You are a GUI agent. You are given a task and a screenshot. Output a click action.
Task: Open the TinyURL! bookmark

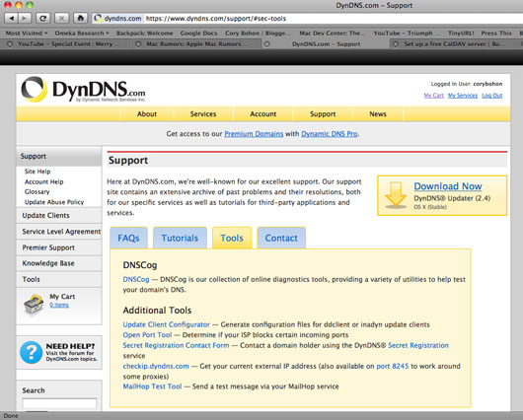461,33
